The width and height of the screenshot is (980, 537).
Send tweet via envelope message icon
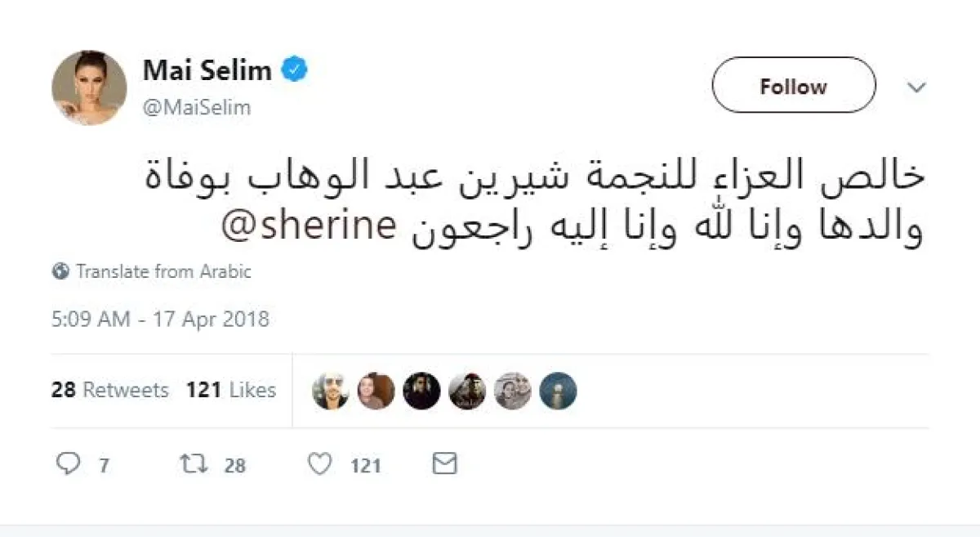(443, 464)
